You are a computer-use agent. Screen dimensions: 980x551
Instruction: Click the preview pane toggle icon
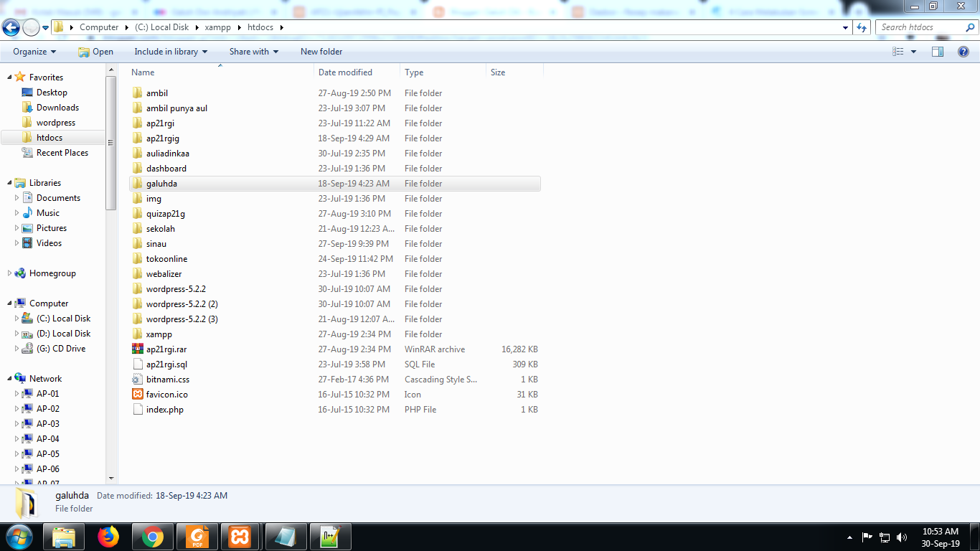click(938, 52)
